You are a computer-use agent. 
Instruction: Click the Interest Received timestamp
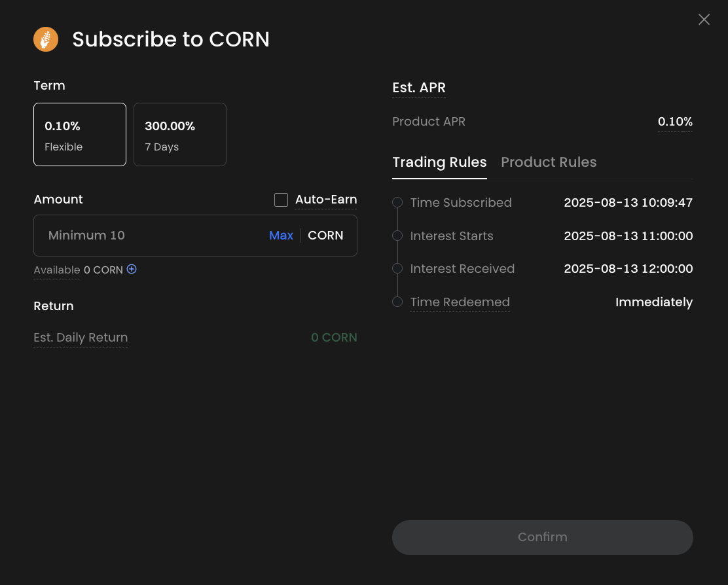(x=628, y=268)
